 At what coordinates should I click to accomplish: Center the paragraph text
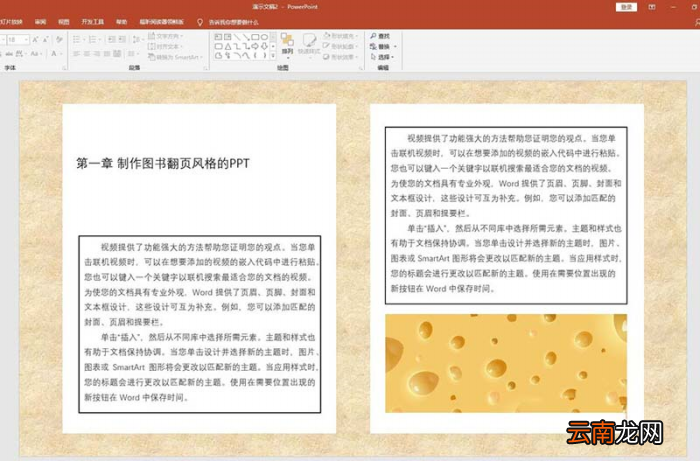(x=87, y=54)
